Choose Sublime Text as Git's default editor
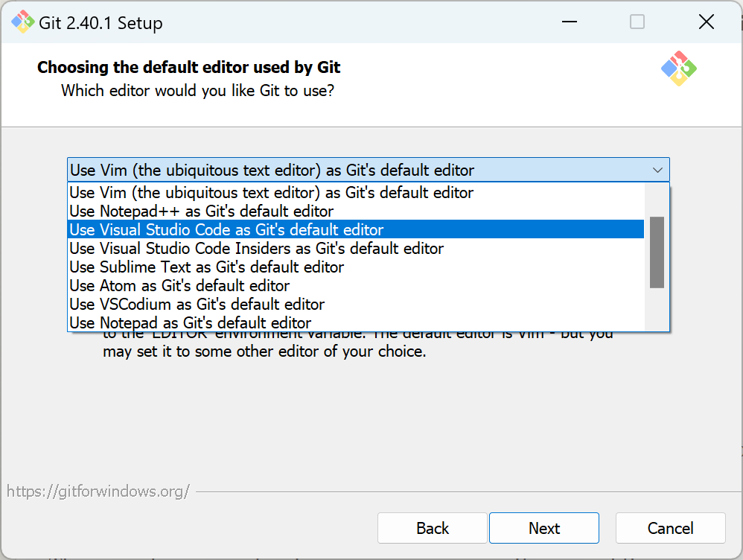Viewport: 743px width, 560px height. tap(356, 267)
